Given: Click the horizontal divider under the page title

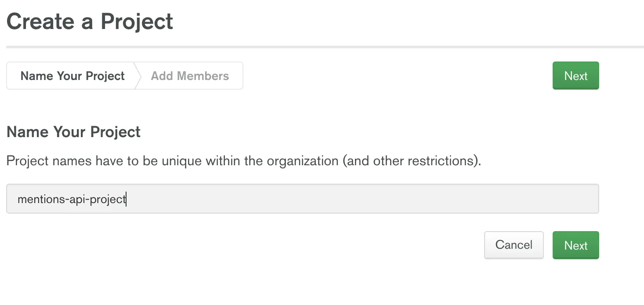Looking at the screenshot, I should (x=325, y=47).
